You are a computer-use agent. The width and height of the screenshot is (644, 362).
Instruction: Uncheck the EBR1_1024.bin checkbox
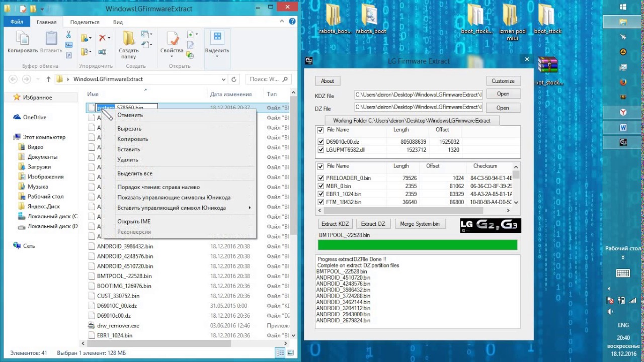[321, 194]
